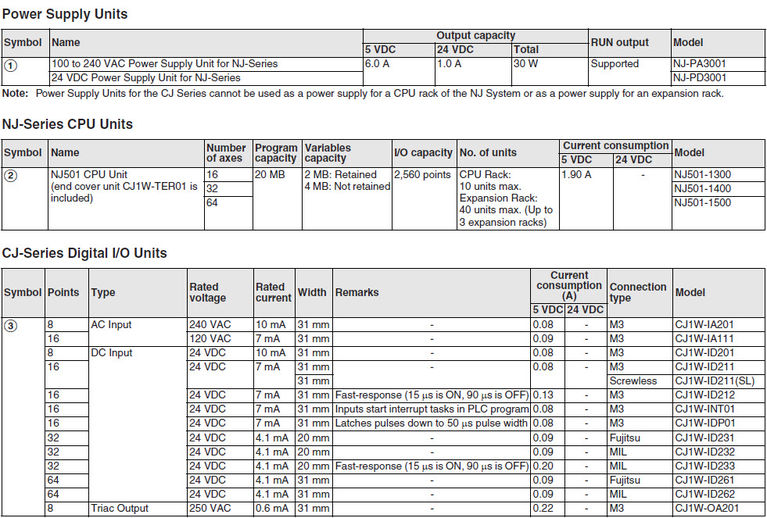Viewport: 767px width, 518px height.
Task: Select the Connection type column header
Action: click(638, 293)
